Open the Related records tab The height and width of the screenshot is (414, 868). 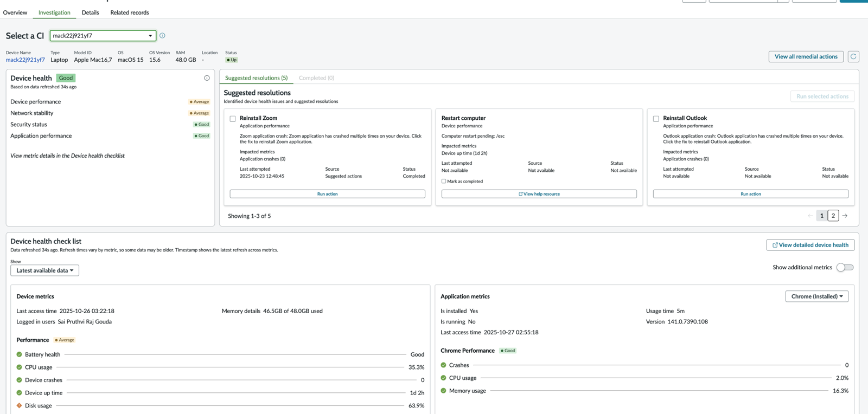[130, 12]
